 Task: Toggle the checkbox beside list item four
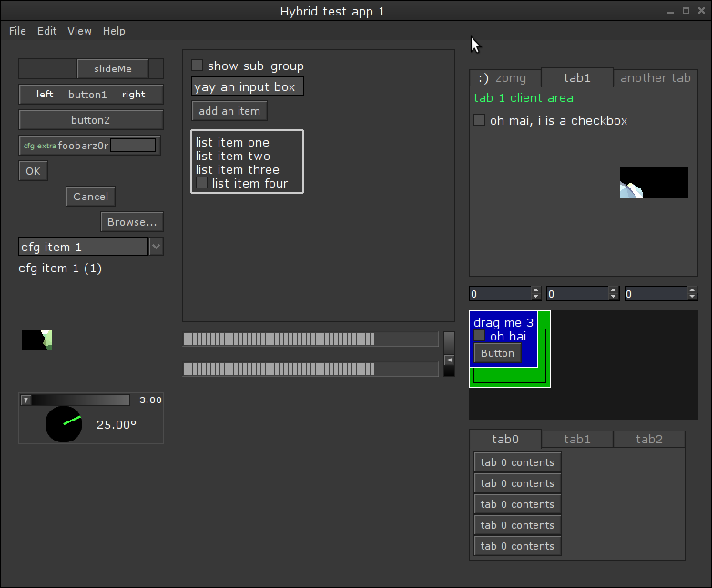pyautogui.click(x=202, y=183)
